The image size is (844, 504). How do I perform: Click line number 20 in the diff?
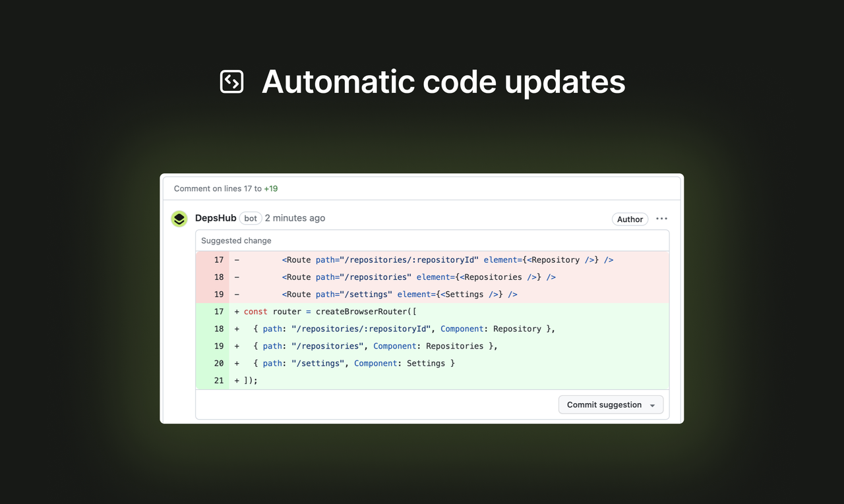point(218,363)
